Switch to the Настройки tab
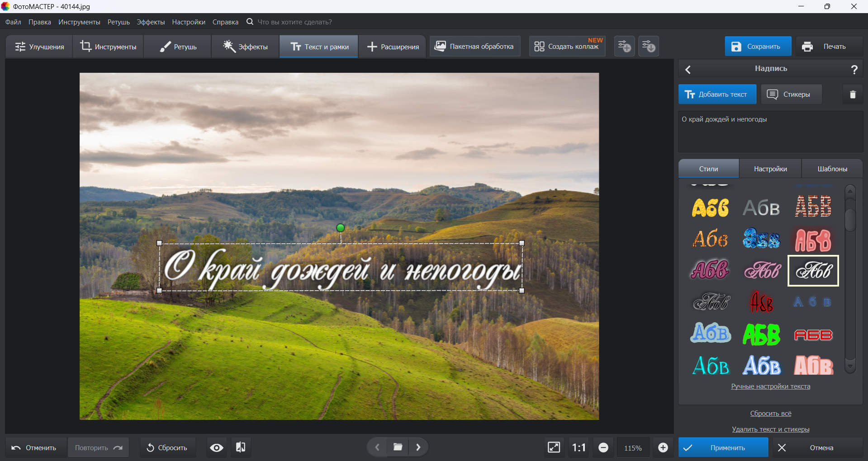 click(x=770, y=169)
